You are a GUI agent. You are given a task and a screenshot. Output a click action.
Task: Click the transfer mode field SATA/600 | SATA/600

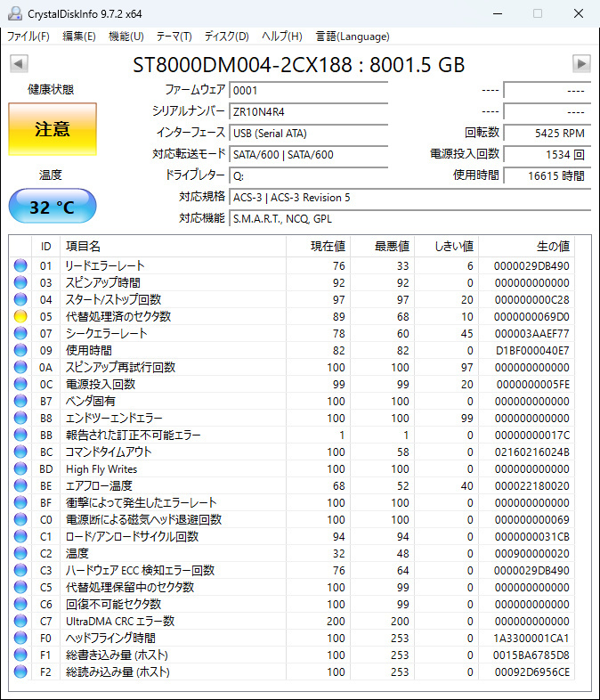click(x=309, y=154)
